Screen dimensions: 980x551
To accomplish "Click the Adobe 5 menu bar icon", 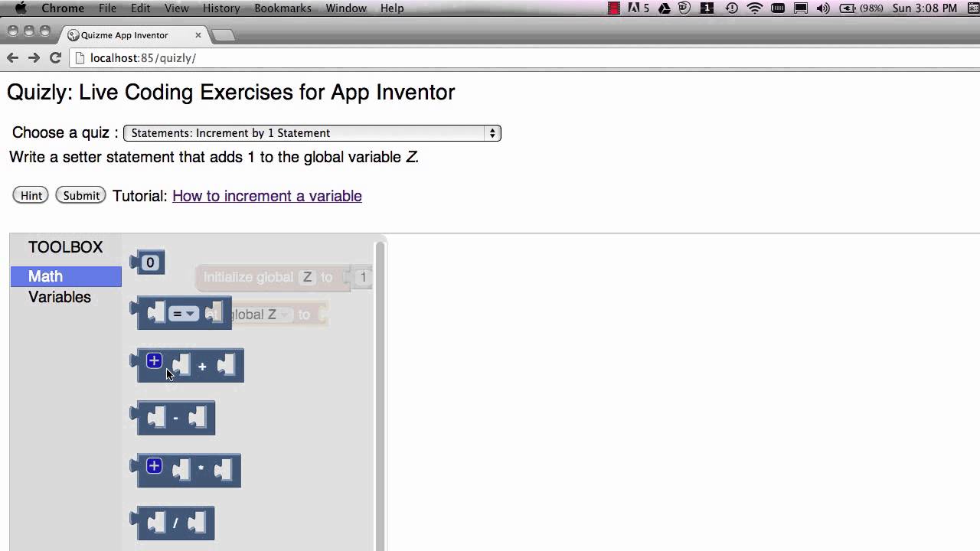I will [639, 8].
